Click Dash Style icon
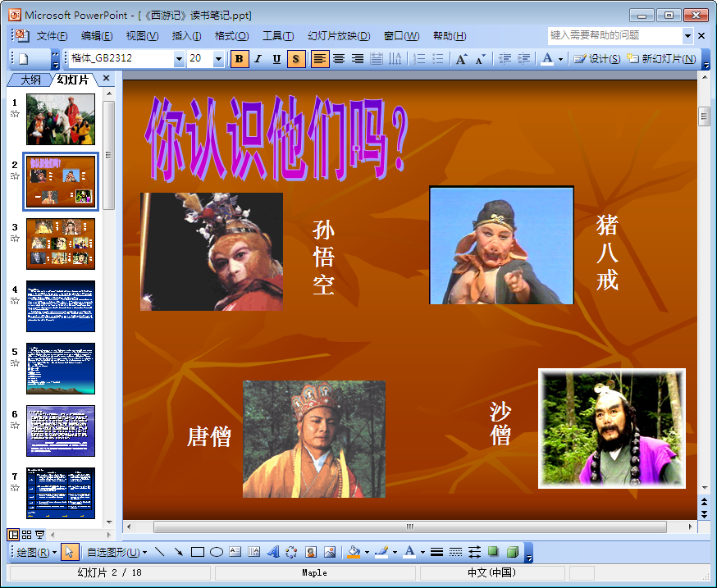The width and height of the screenshot is (717, 588). click(x=455, y=552)
